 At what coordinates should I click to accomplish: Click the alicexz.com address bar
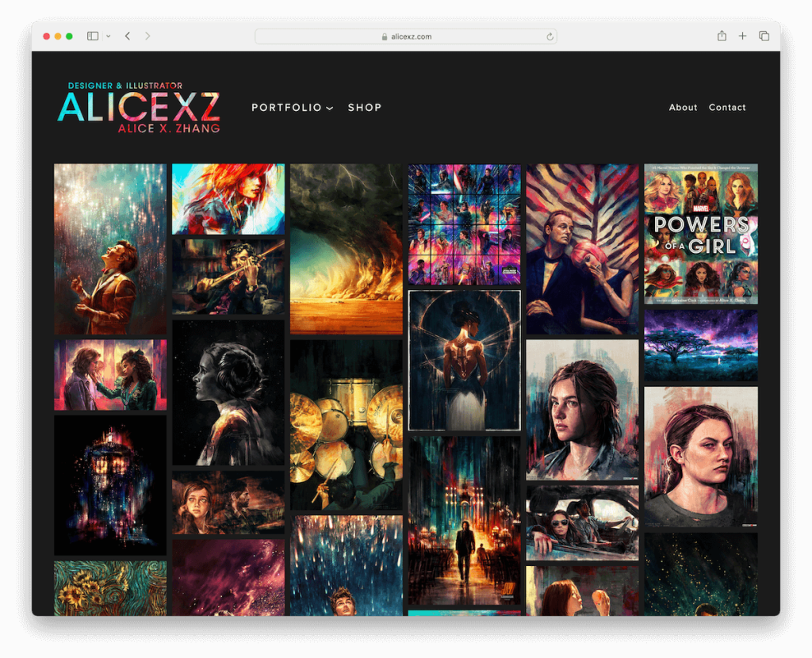point(405,36)
